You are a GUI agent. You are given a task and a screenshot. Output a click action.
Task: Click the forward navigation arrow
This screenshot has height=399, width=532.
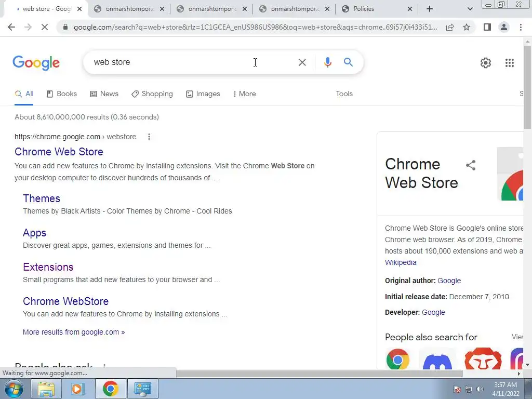(x=28, y=27)
